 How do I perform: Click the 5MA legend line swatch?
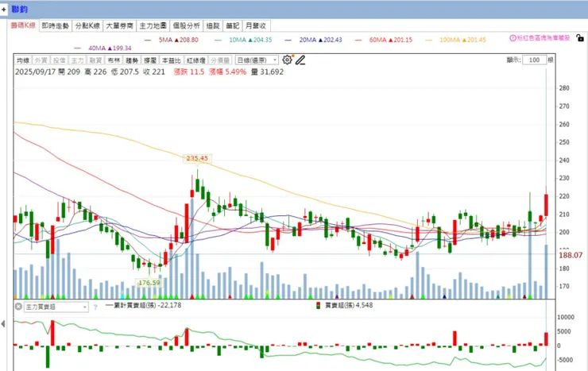[x=148, y=40]
